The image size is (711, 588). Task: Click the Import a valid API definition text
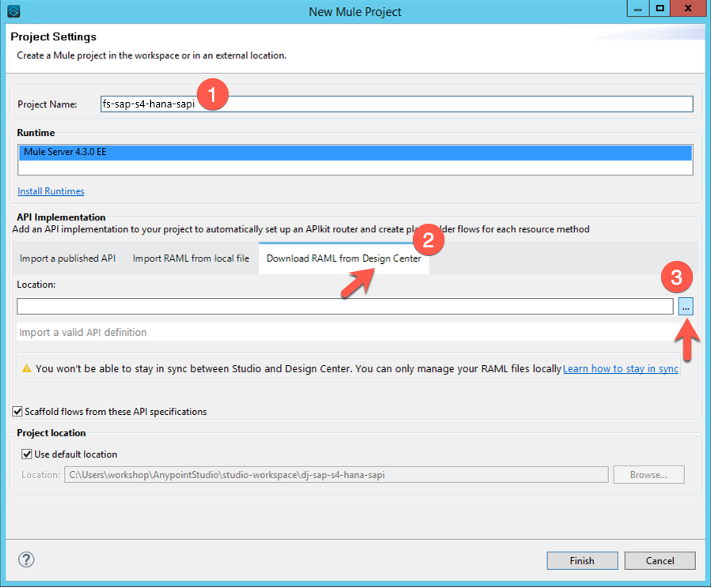pos(82,332)
